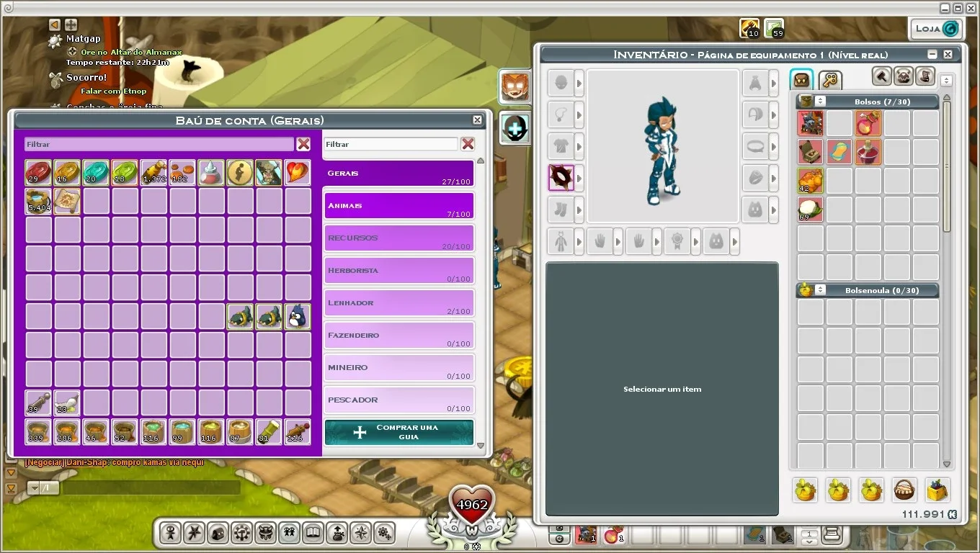
Task: Clear the chest section filter
Action: tap(468, 144)
